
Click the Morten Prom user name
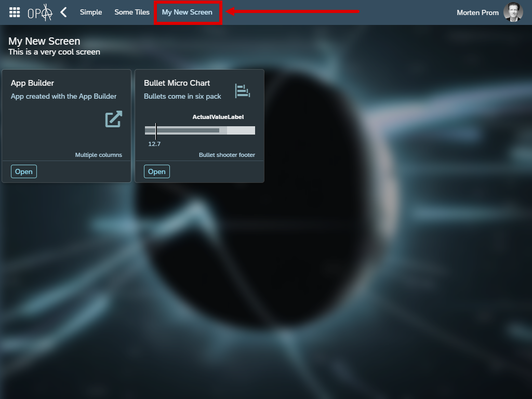pyautogui.click(x=477, y=12)
